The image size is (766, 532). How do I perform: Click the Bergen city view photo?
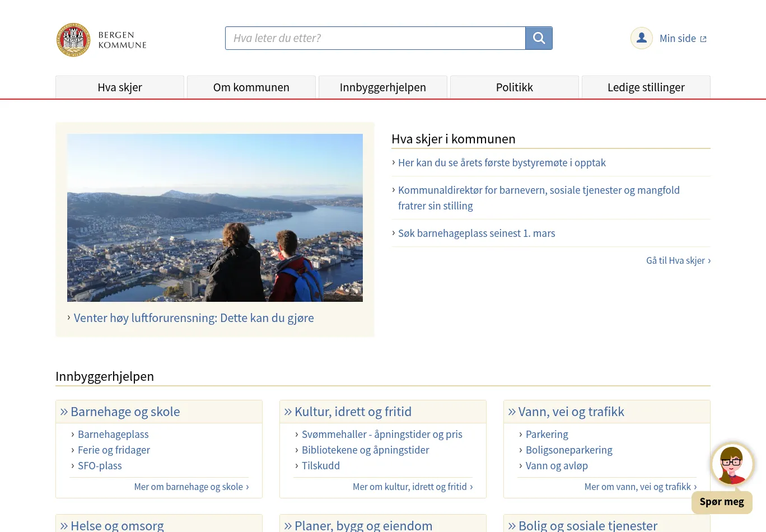[x=215, y=217]
